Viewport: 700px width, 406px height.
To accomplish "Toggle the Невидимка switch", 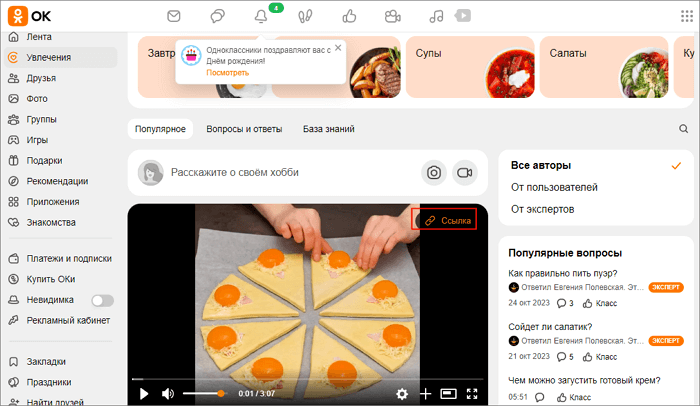I will tap(103, 301).
